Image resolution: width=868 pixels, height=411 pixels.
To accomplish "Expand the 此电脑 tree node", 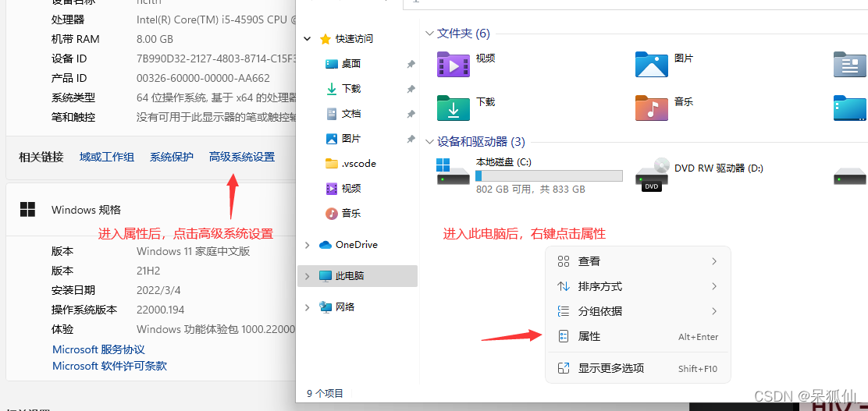I will point(308,275).
